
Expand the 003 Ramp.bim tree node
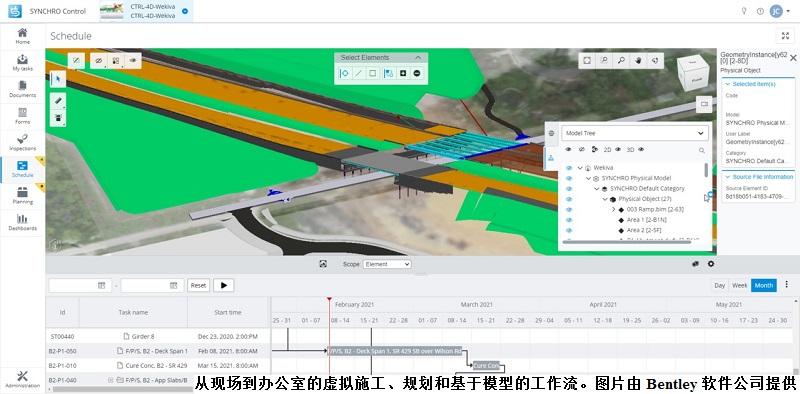point(614,209)
